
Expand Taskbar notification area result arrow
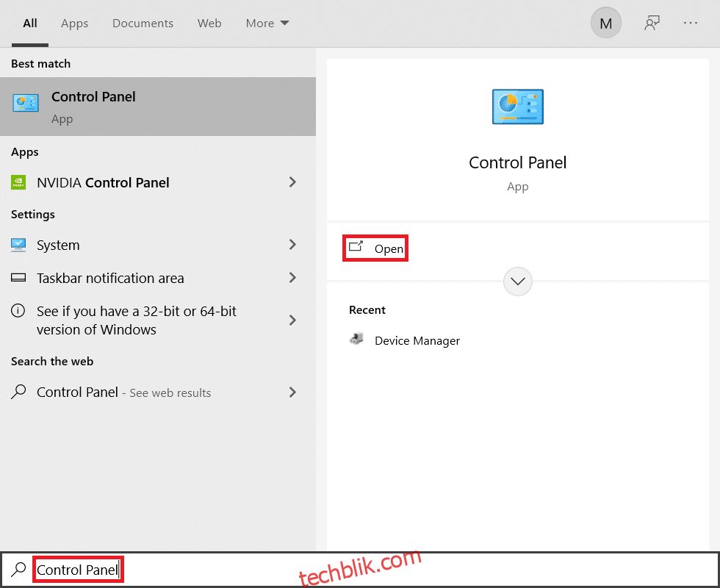[292, 278]
